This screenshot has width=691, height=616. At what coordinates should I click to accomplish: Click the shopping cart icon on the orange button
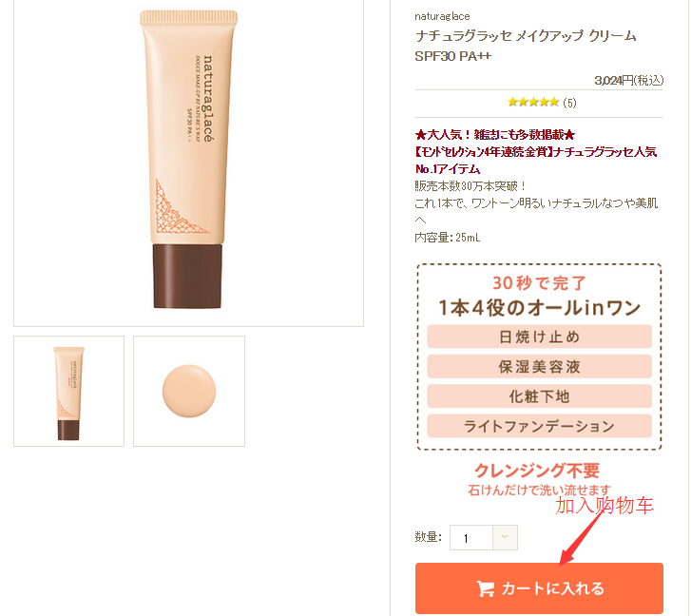485,588
